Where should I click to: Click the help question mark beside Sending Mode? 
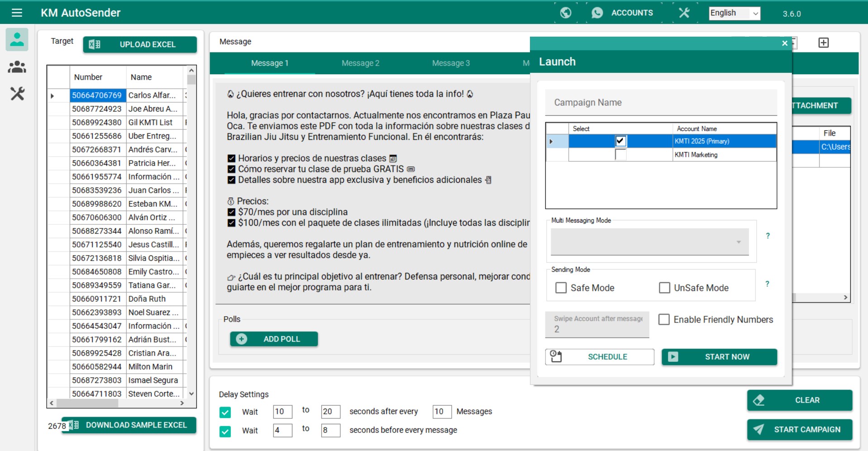[767, 284]
